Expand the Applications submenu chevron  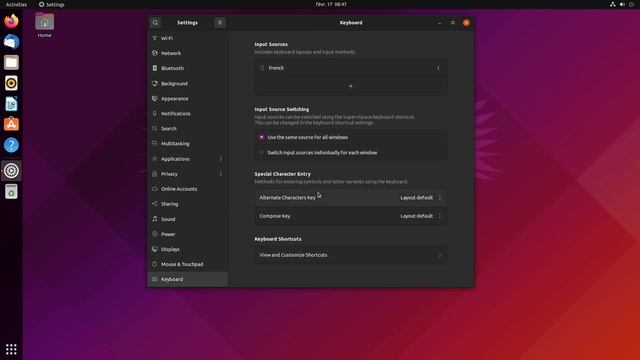point(221,159)
